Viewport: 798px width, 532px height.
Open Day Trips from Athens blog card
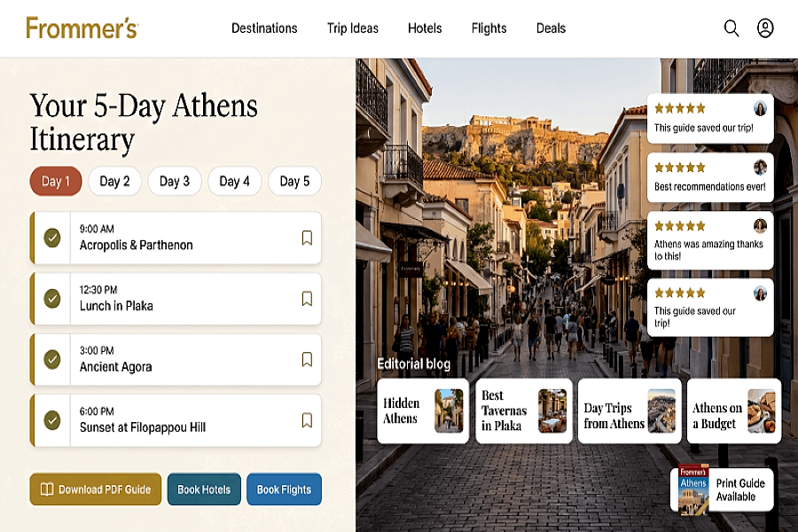[x=630, y=411]
